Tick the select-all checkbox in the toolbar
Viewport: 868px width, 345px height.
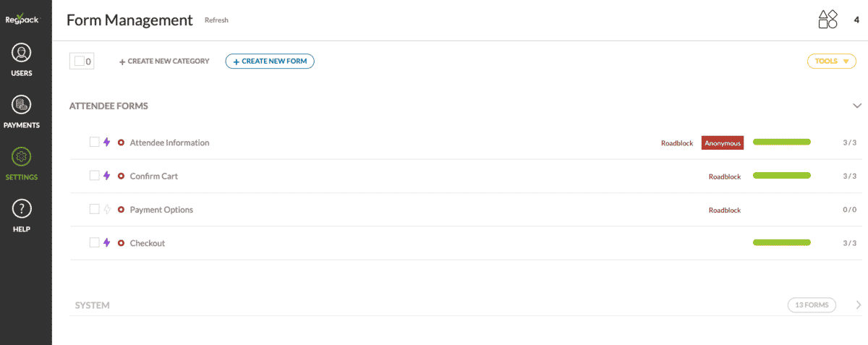pyautogui.click(x=78, y=61)
